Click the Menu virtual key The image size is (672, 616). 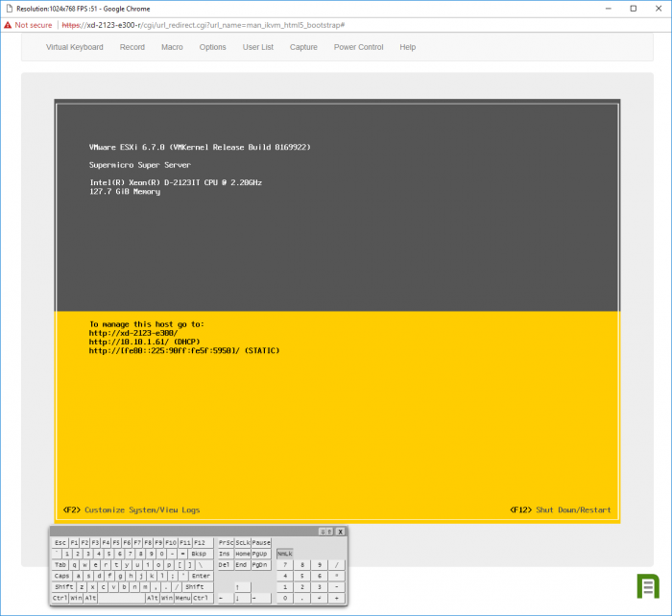tap(183, 598)
